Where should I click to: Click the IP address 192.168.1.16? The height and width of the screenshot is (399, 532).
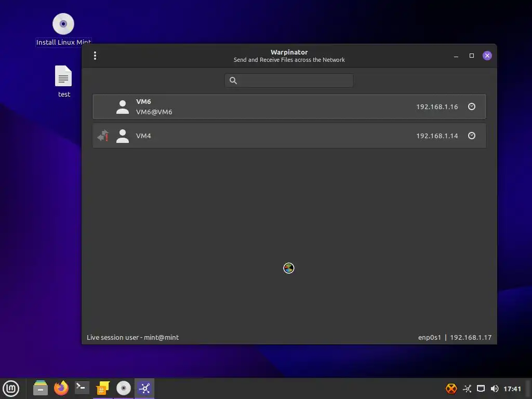(437, 107)
